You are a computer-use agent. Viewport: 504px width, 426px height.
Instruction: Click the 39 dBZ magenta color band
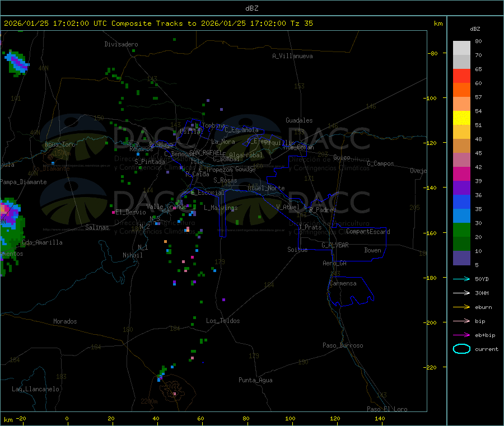(461, 174)
